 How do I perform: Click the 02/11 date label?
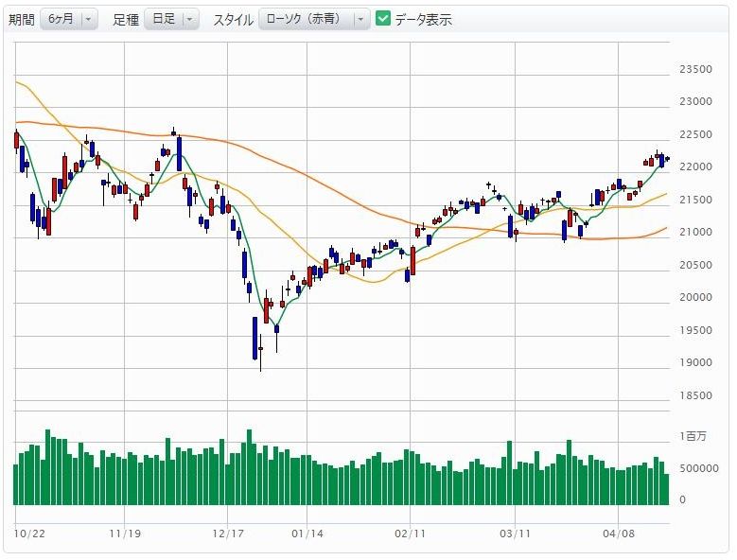point(411,534)
